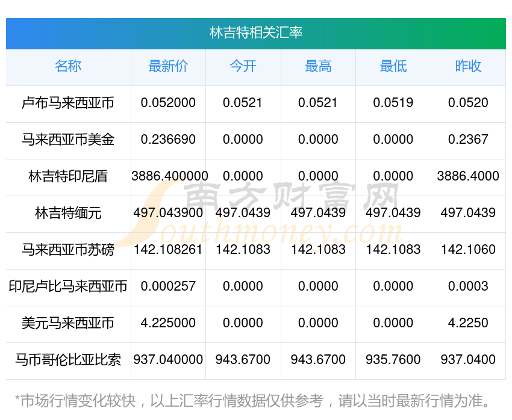This screenshot has height=420, width=512.
Task: Select the 马来西亚币苏磅 row name
Action: coord(68,250)
